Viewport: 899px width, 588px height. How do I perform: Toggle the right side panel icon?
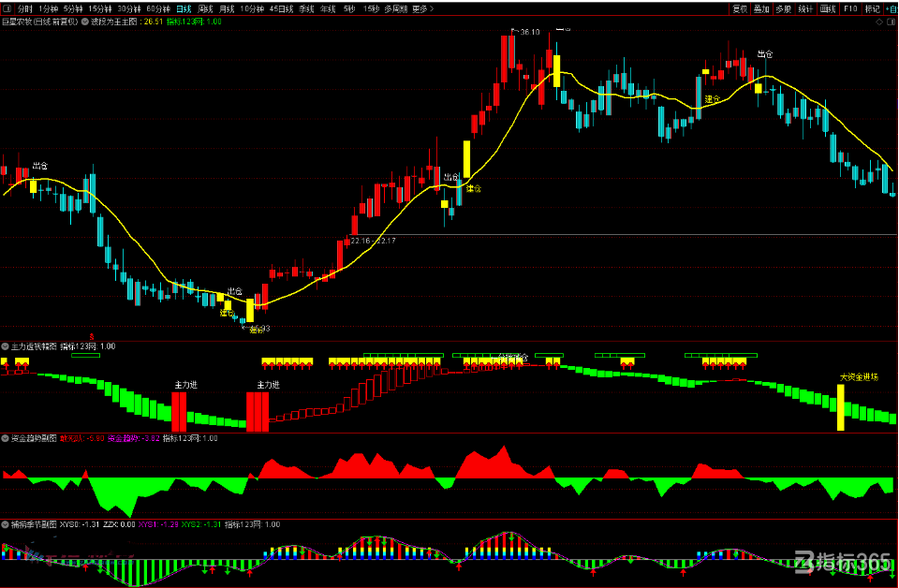tap(892, 22)
